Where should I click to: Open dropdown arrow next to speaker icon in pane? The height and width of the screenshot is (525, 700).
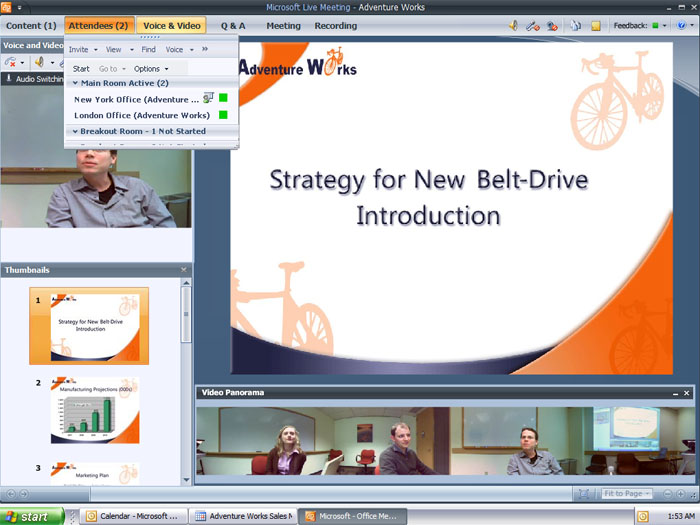point(52,62)
